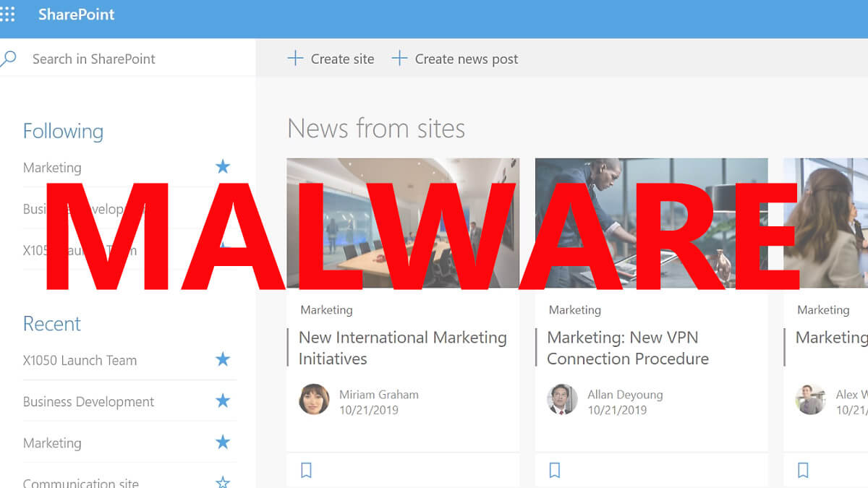Bookmark the New VPN Connection Procedure post
The image size is (868, 488).
coord(555,471)
